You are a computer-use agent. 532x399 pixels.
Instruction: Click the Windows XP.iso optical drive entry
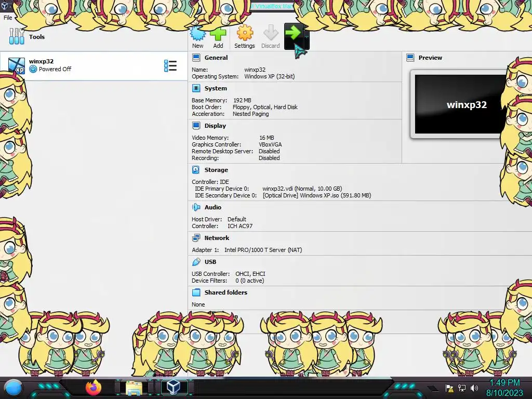[317, 195]
